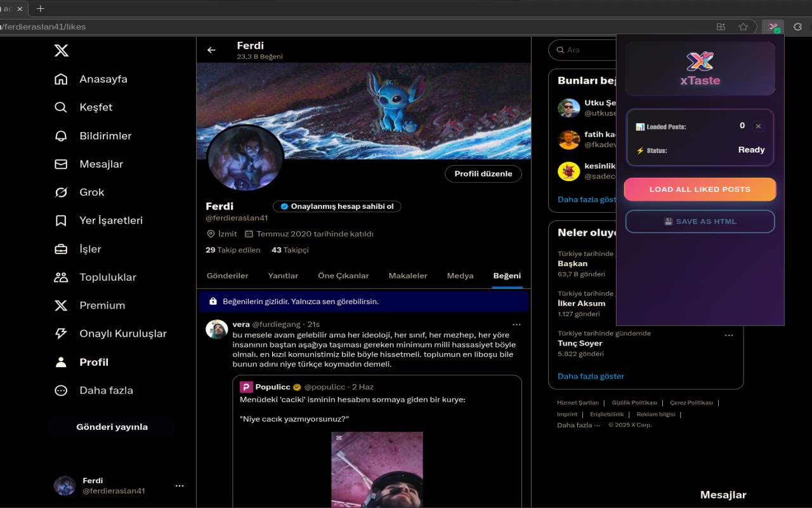Click the xTaste extension toolbar icon
The image size is (812, 508).
tap(773, 27)
